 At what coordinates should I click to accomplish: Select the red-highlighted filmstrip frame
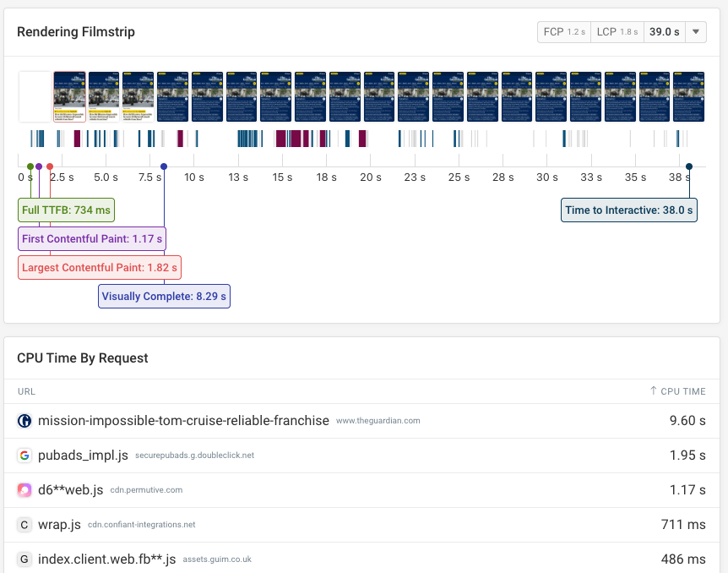pyautogui.click(x=69, y=95)
